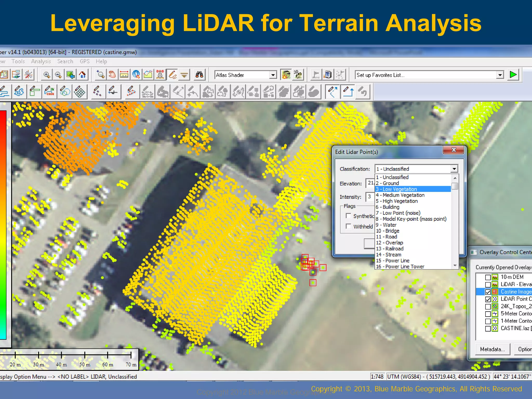The height and width of the screenshot is (399, 532).
Task: Select the COGO input tool
Action: coord(49,92)
